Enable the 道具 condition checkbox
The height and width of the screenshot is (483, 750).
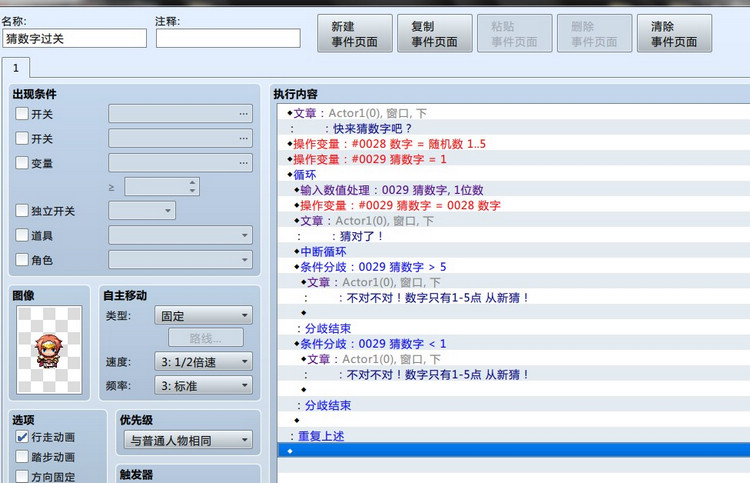[x=22, y=235]
